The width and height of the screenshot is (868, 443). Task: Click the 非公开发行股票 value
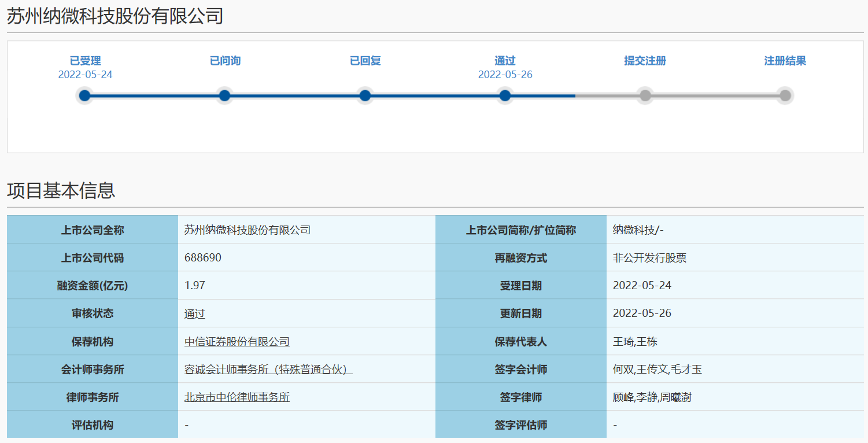[650, 258]
